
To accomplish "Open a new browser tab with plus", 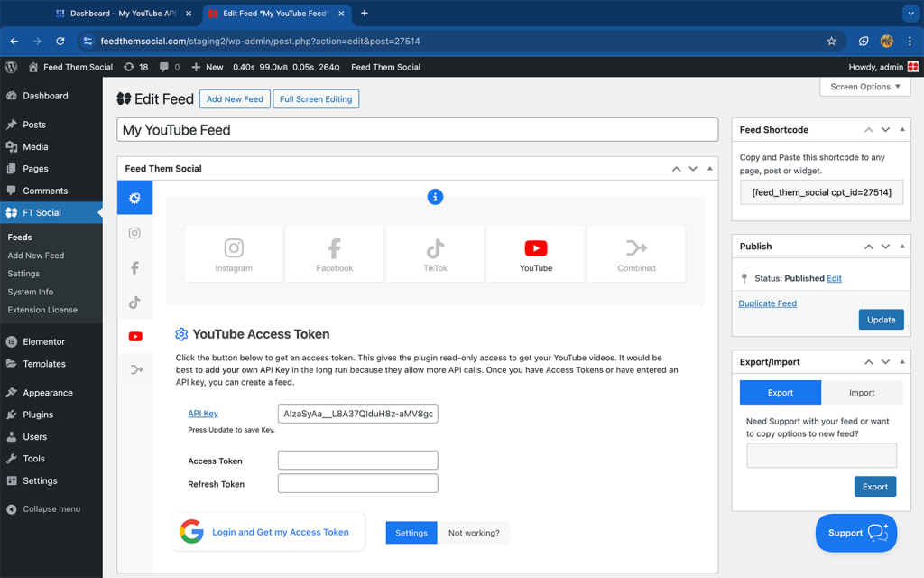I will [x=365, y=13].
